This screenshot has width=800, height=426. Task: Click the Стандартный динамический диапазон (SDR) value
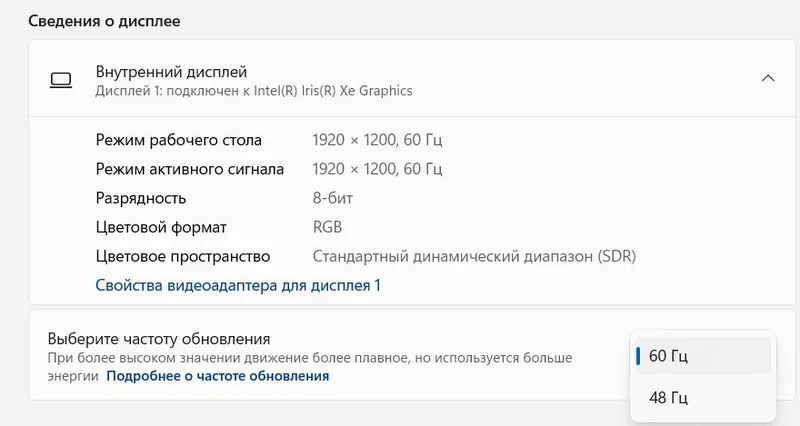[474, 256]
